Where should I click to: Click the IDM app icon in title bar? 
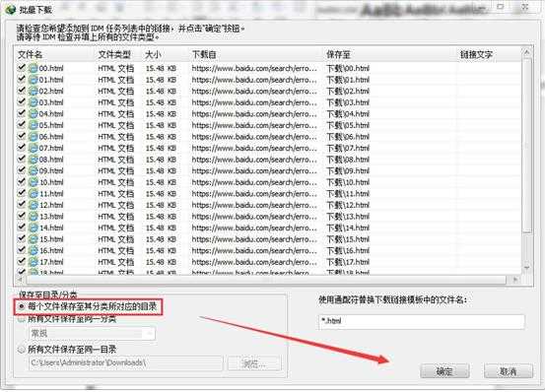11,10
